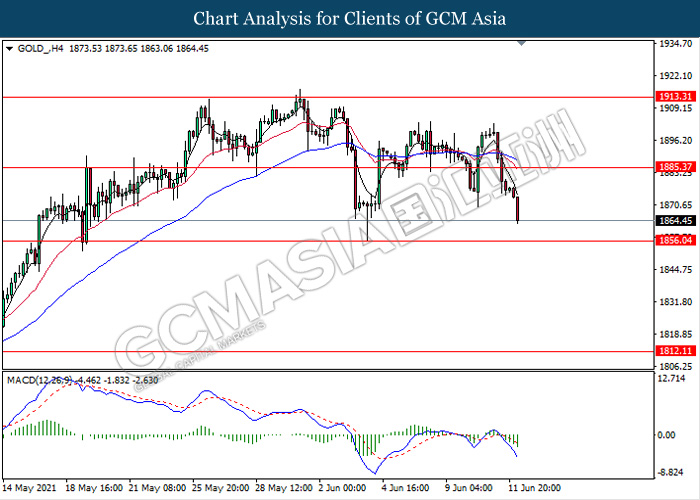Click the 2 Jun 00:00 time label
The image size is (700, 500).
tap(342, 488)
